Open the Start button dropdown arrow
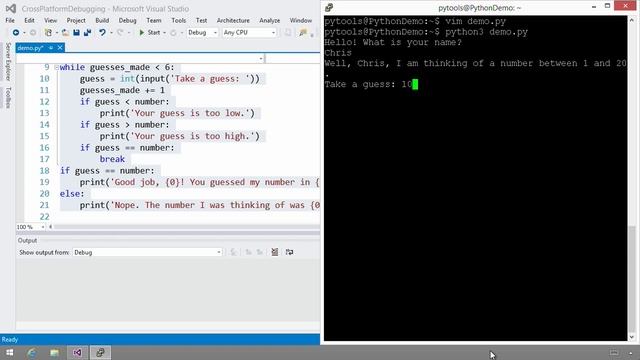Viewport: 640px width, 360px height. [164, 33]
